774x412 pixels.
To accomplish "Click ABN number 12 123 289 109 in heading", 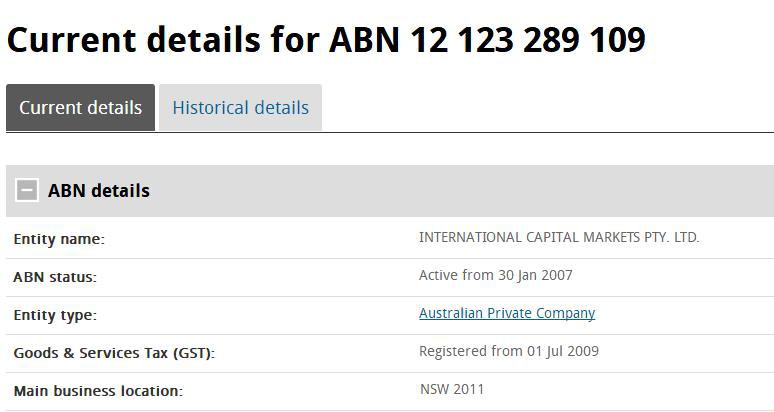I will pyautogui.click(x=487, y=39).
